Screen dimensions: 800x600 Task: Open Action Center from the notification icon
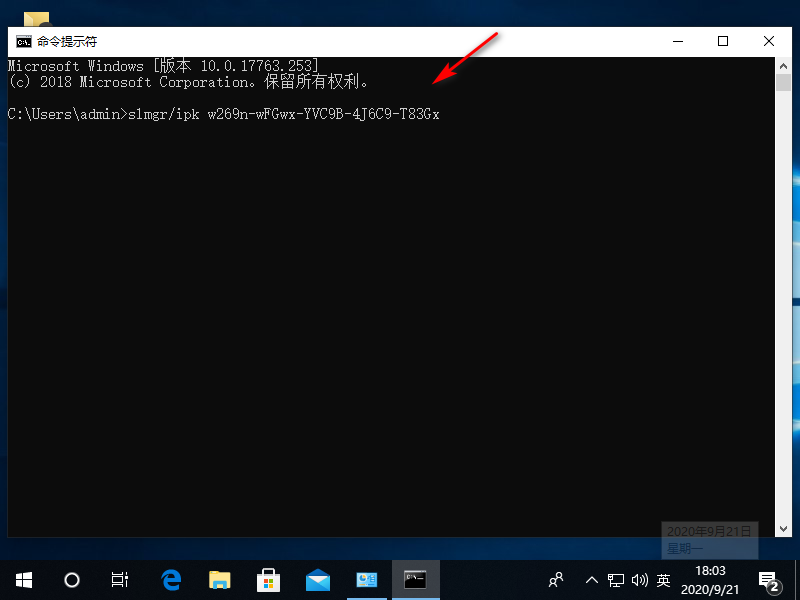769,580
